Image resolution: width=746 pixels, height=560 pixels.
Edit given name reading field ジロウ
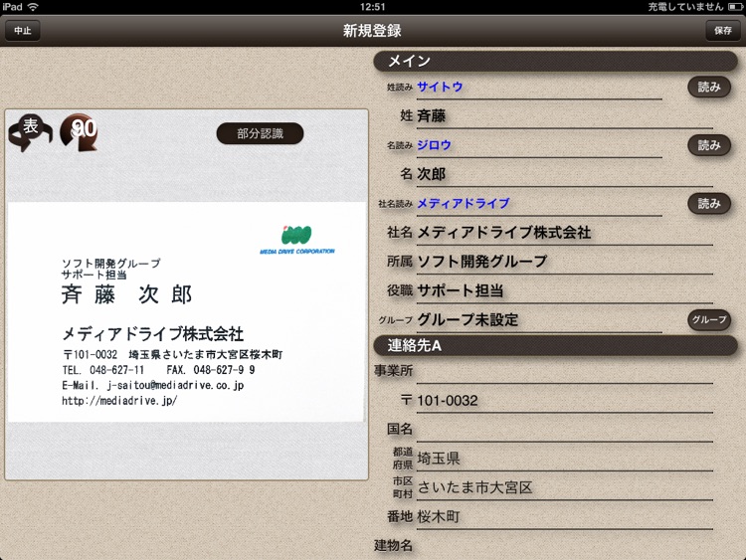(539, 145)
